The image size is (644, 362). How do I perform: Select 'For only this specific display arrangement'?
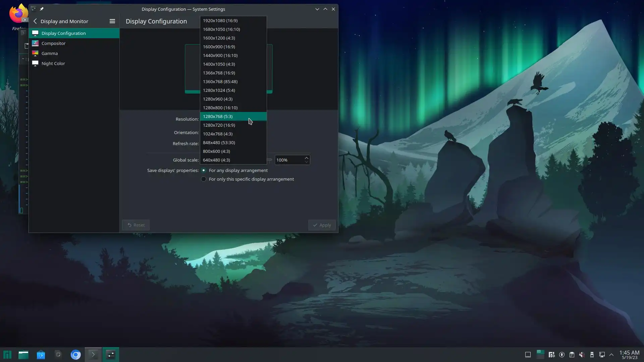point(204,179)
